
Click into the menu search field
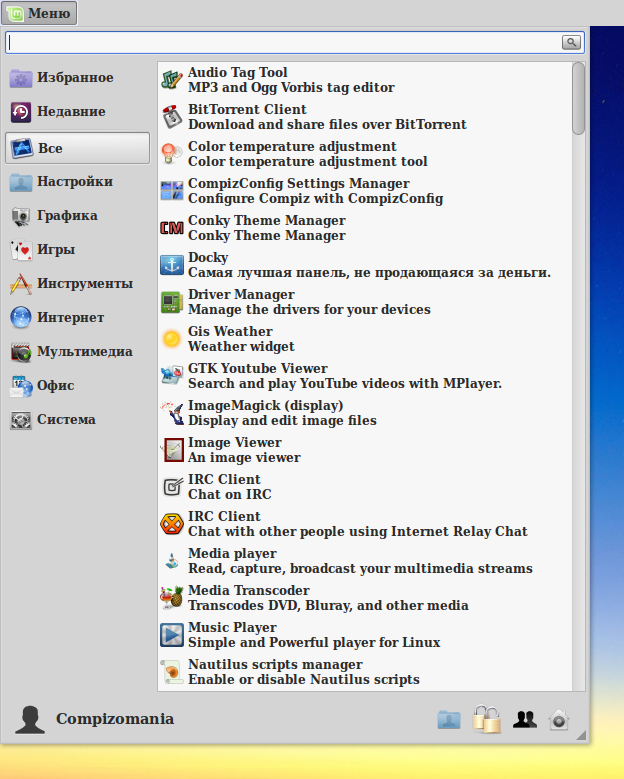pos(284,42)
